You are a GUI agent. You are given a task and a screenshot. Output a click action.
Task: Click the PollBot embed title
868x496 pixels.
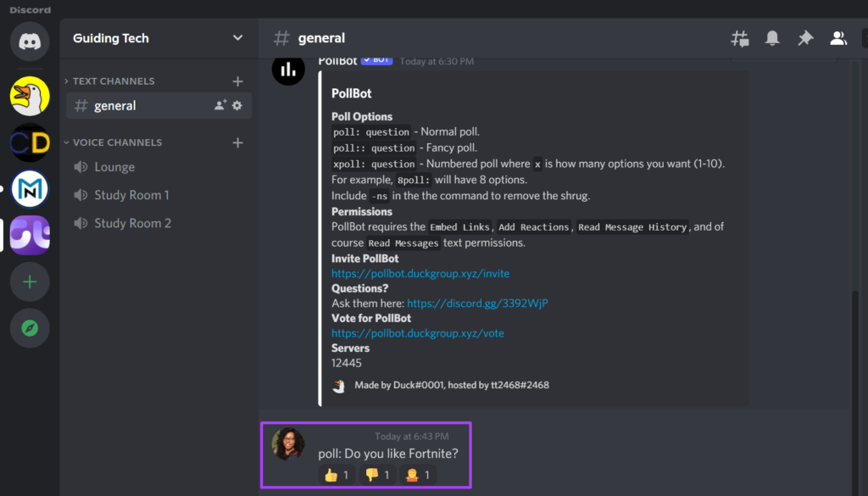point(352,93)
